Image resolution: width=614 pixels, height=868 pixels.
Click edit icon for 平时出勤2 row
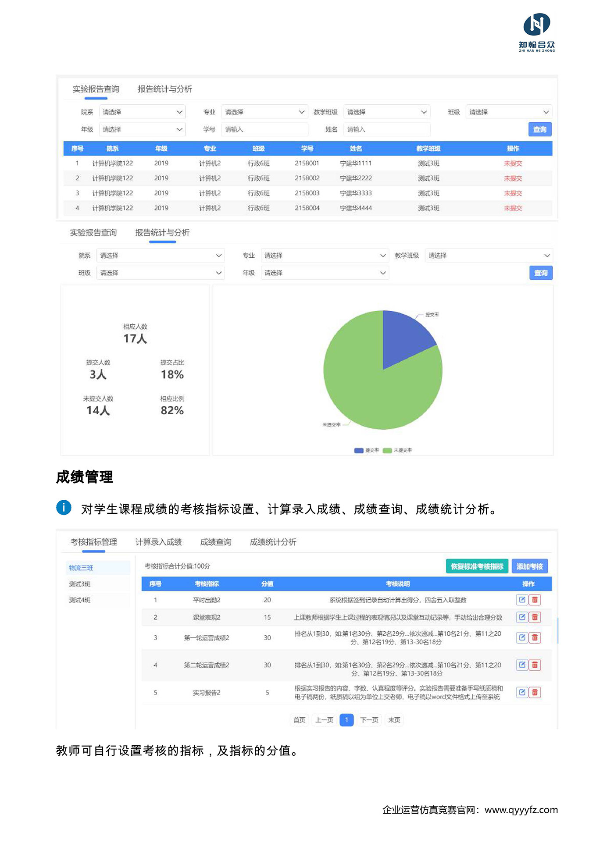(x=522, y=600)
